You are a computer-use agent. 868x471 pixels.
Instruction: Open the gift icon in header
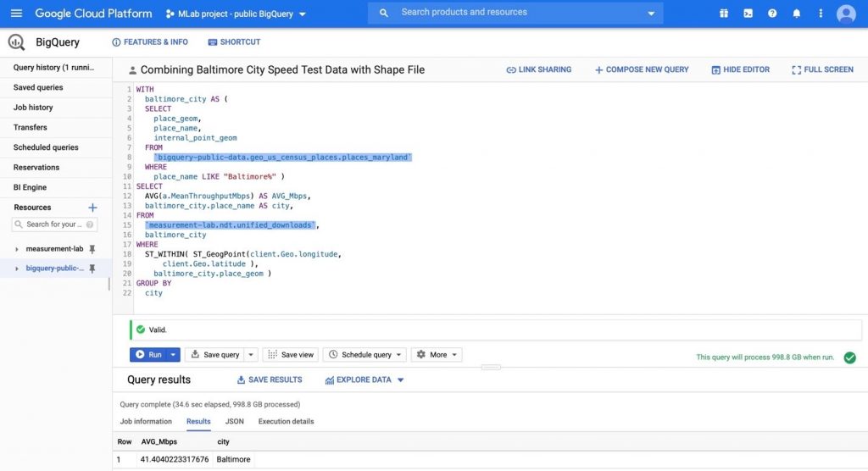pos(724,14)
